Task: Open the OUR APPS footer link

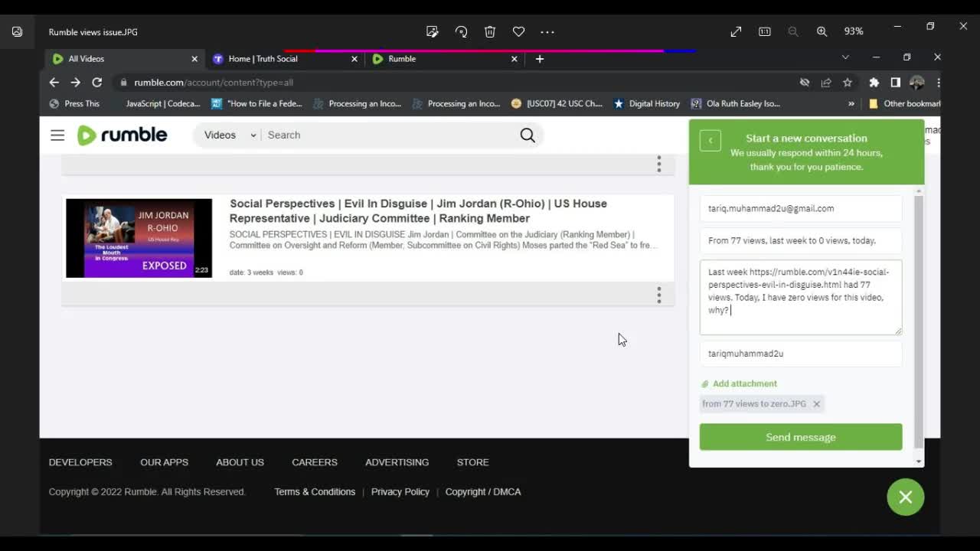Action: click(x=164, y=462)
